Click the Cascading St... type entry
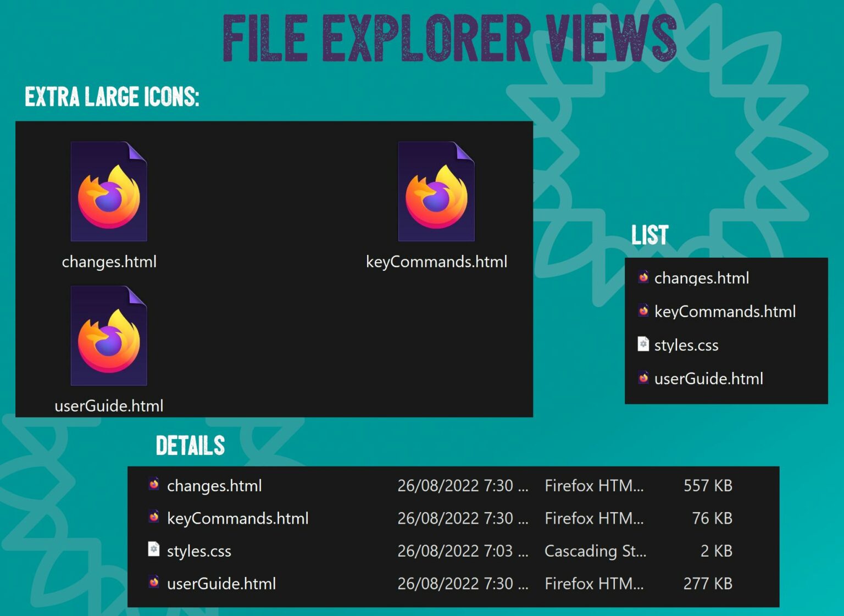Screen dimensions: 844x616 pyautogui.click(x=595, y=551)
